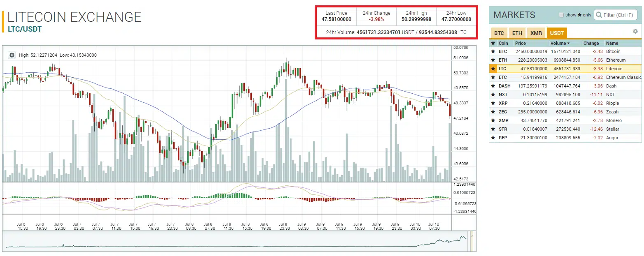Image resolution: width=644 pixels, height=256 pixels.
Task: Click the chart range selector handle
Action: [472, 242]
